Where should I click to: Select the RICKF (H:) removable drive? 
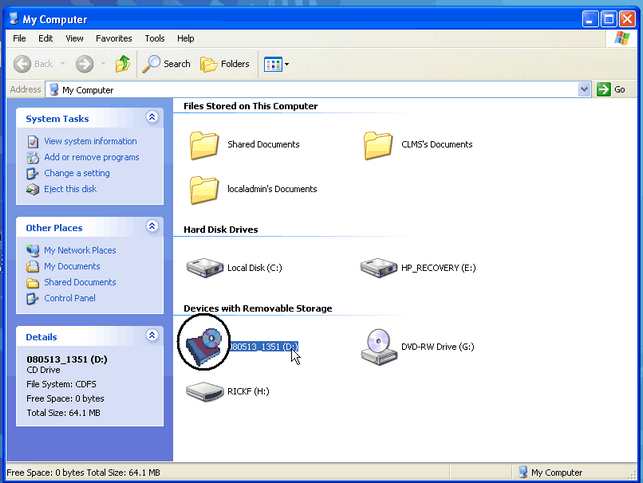204,391
